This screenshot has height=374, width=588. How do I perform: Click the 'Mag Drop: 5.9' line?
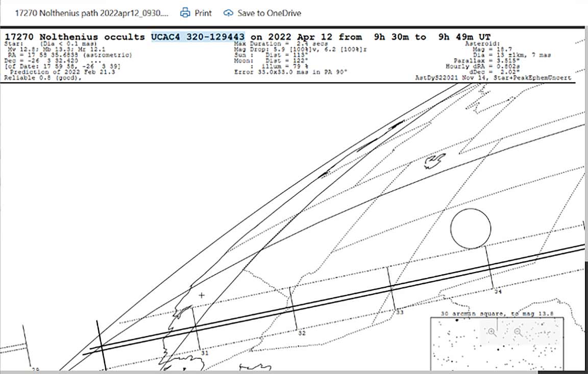pos(300,49)
